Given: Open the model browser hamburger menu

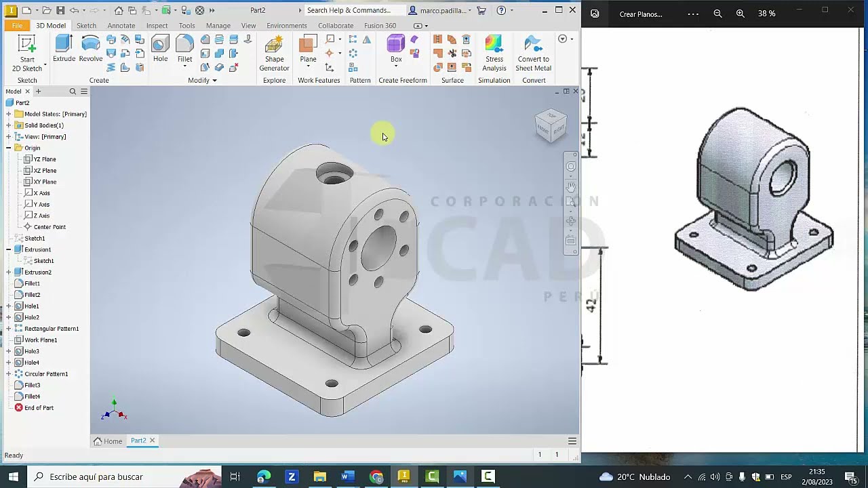Looking at the screenshot, I should 84,91.
